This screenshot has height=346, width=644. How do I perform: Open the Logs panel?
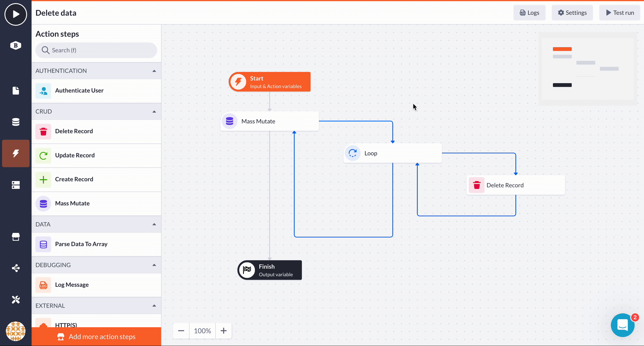pyautogui.click(x=529, y=12)
